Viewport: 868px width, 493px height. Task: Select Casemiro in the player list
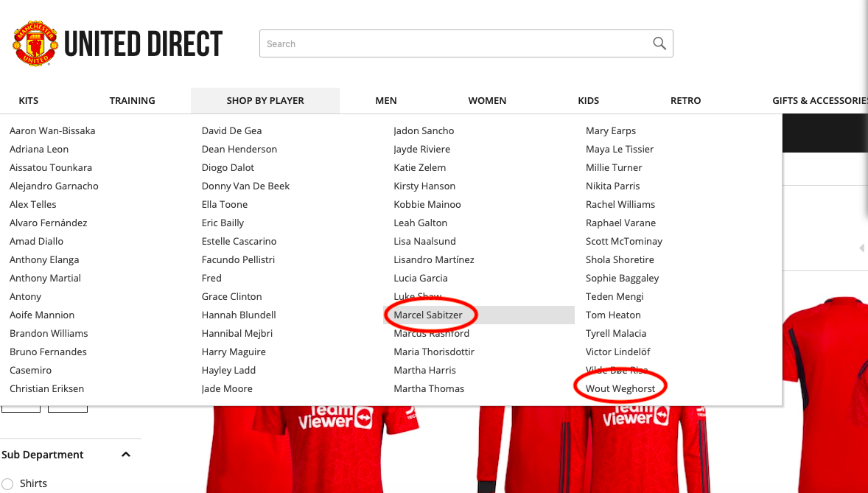(x=30, y=370)
